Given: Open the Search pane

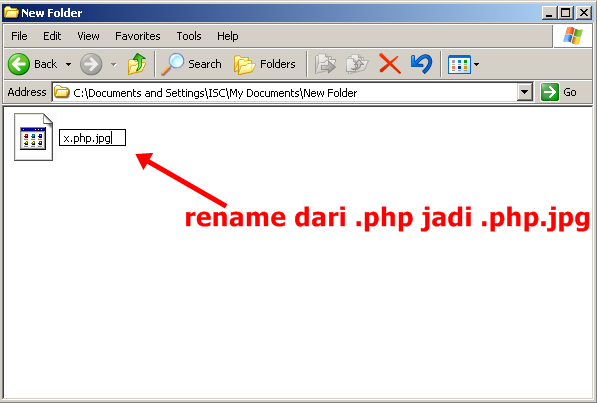Looking at the screenshot, I should [x=191, y=64].
